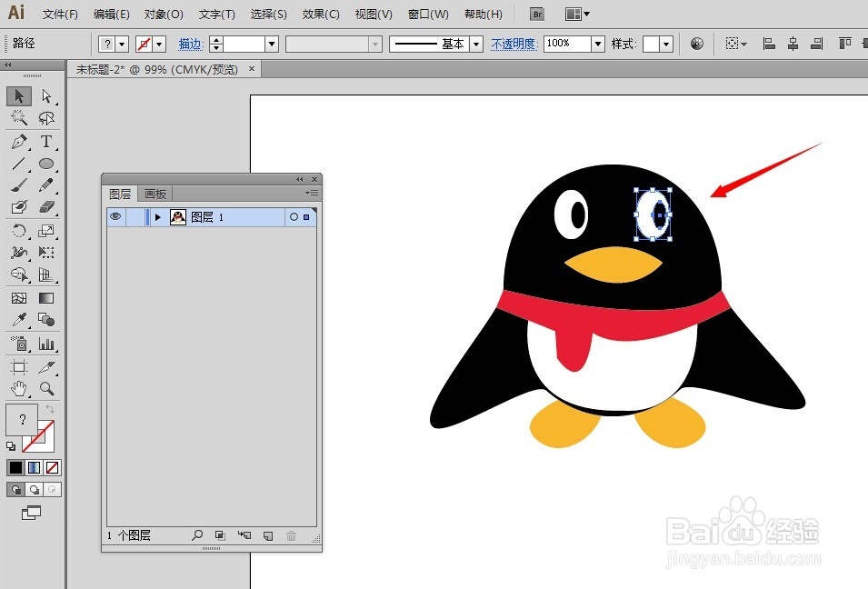Select the Perspective Grid tool
This screenshot has height=589, width=868.
coord(46,274)
